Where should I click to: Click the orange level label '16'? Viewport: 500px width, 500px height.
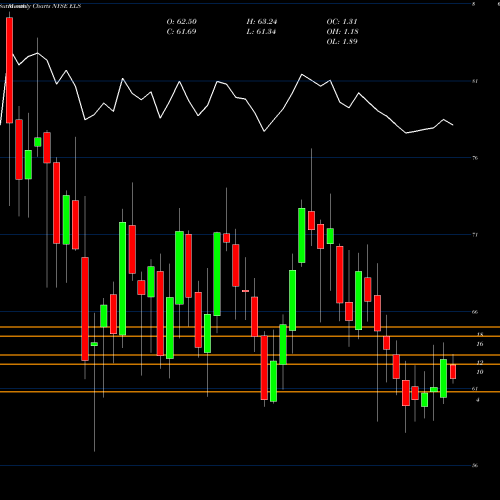[480, 344]
